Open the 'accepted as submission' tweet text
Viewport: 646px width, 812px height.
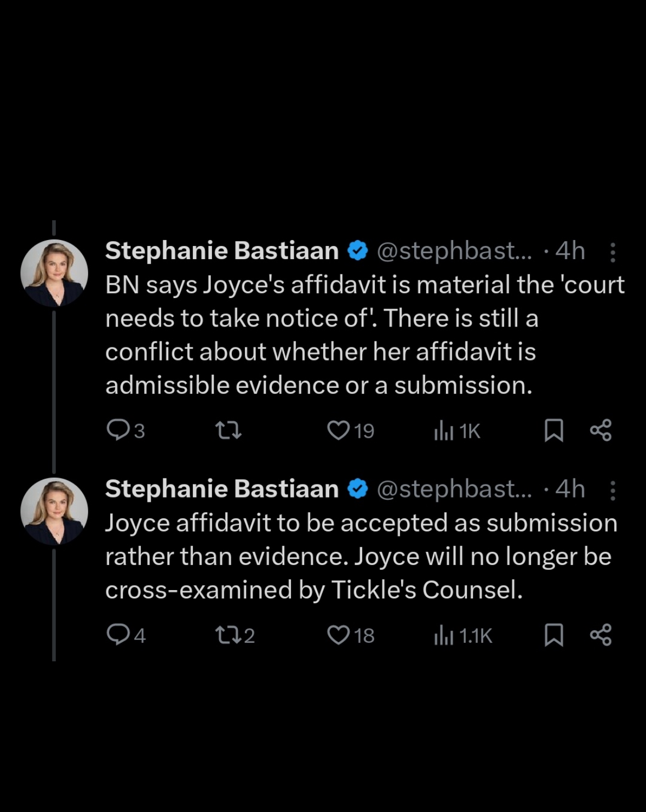tap(361, 556)
